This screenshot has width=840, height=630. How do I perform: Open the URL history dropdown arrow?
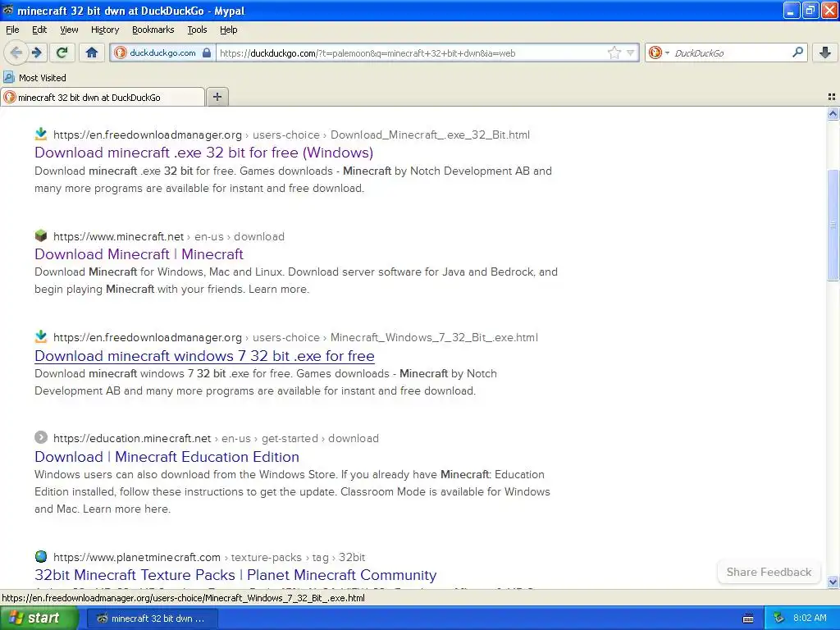point(631,52)
